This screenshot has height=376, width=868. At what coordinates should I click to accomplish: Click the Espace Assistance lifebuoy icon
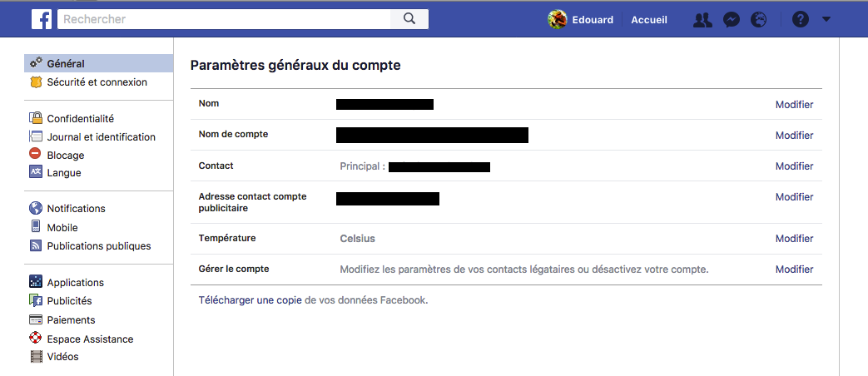(x=36, y=338)
